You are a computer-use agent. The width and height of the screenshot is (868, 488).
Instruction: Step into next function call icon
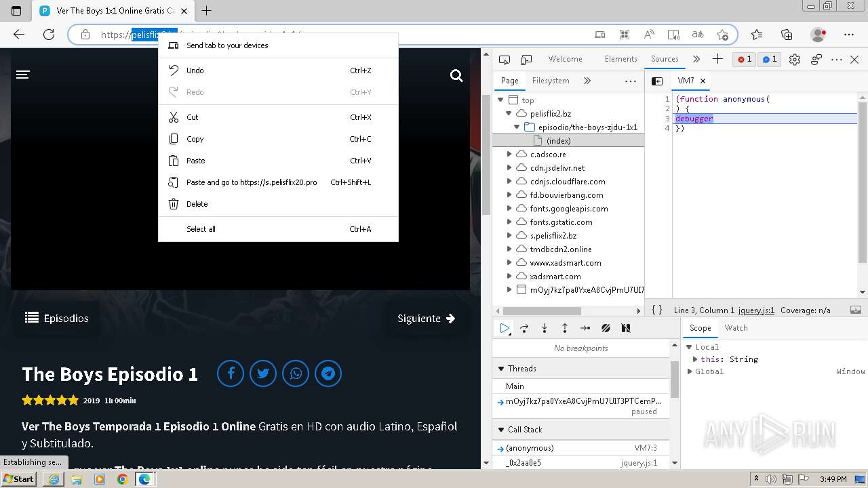pyautogui.click(x=545, y=328)
